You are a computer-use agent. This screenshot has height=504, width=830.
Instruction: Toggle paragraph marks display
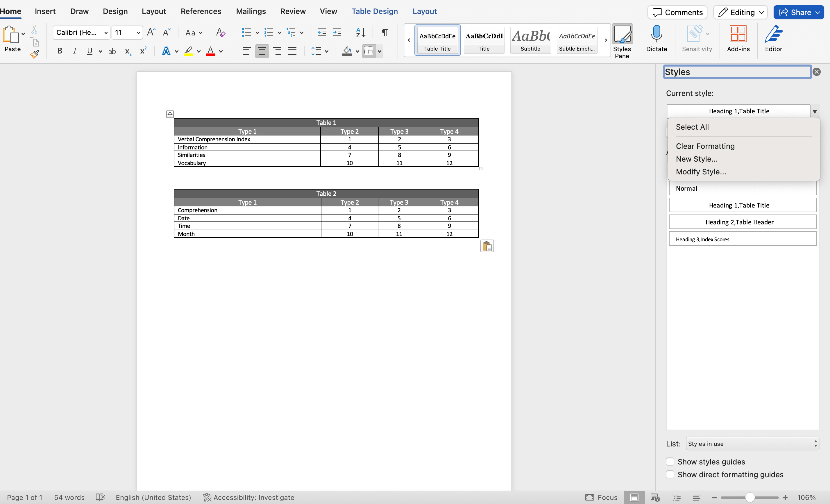[x=384, y=32]
